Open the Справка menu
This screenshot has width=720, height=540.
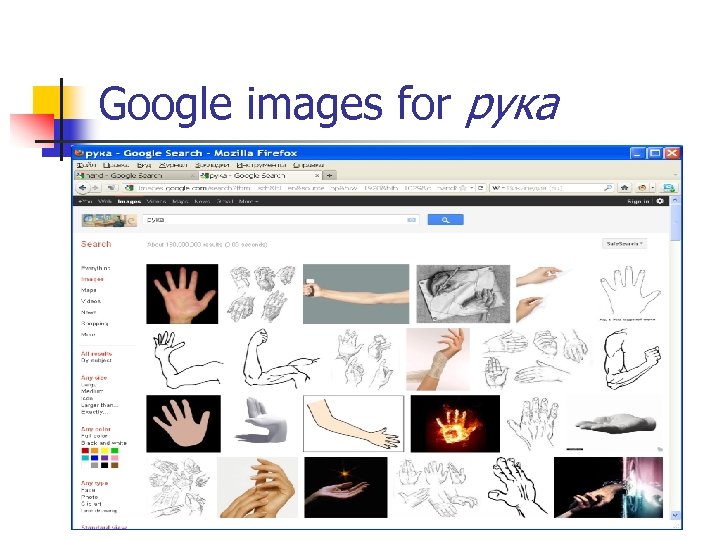(309, 165)
